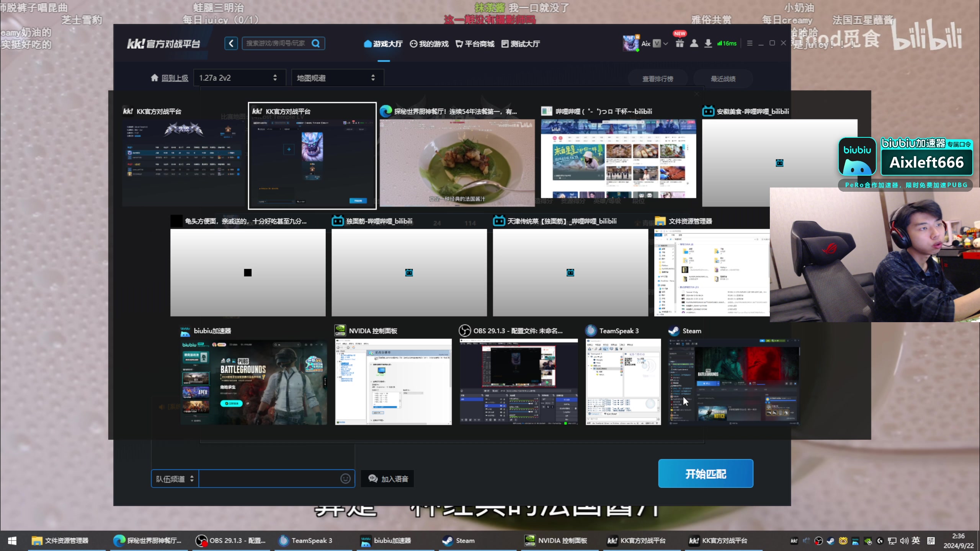Open the download manager arrow icon
This screenshot has height=551, width=980.
[x=708, y=43]
